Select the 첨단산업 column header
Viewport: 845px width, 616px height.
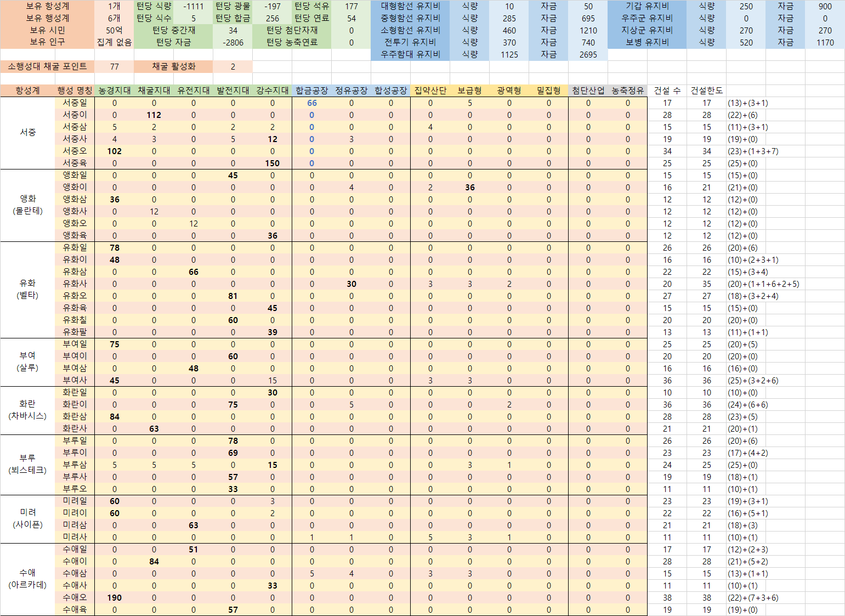coord(588,91)
